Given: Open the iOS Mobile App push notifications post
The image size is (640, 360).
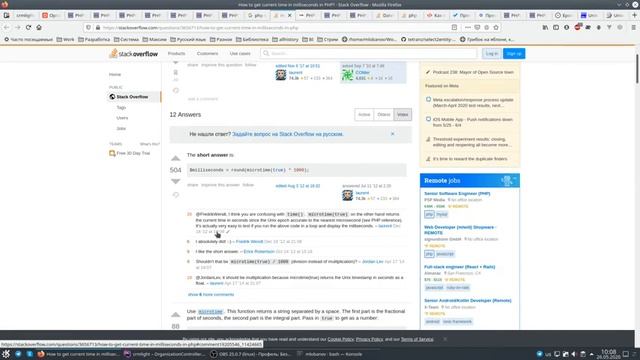Looking at the screenshot, I should tap(473, 122).
